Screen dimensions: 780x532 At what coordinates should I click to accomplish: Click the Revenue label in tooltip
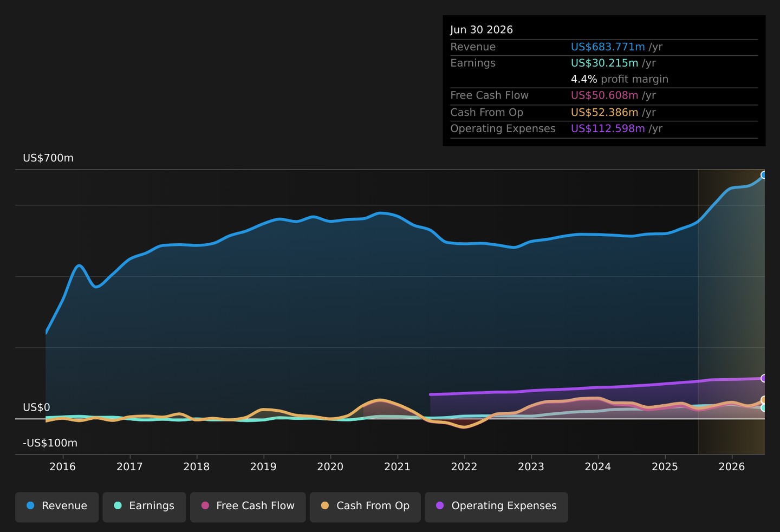coord(473,47)
